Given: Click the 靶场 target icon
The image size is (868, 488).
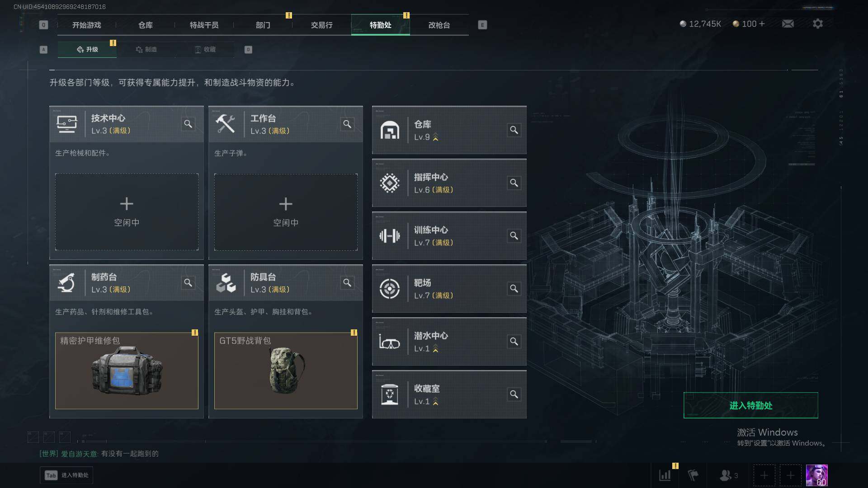Looking at the screenshot, I should [x=389, y=289].
